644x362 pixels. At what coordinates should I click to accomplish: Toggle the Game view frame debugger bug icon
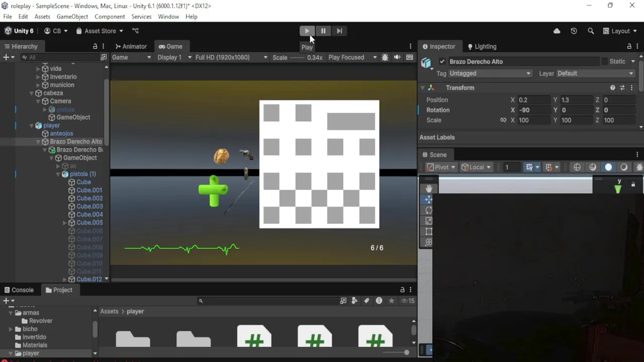(385, 57)
